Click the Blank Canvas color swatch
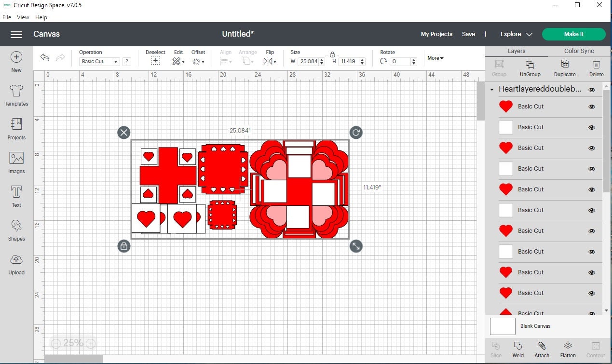The width and height of the screenshot is (612, 364). pyautogui.click(x=503, y=326)
